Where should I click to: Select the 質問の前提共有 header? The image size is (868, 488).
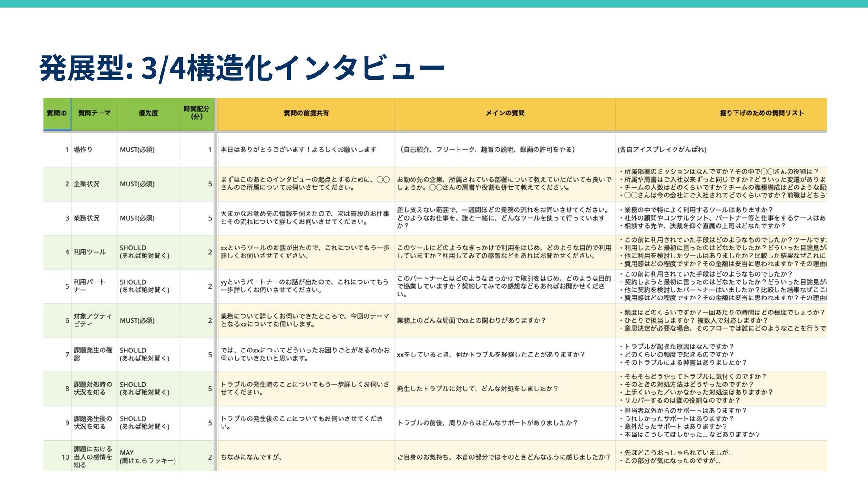coord(306,113)
